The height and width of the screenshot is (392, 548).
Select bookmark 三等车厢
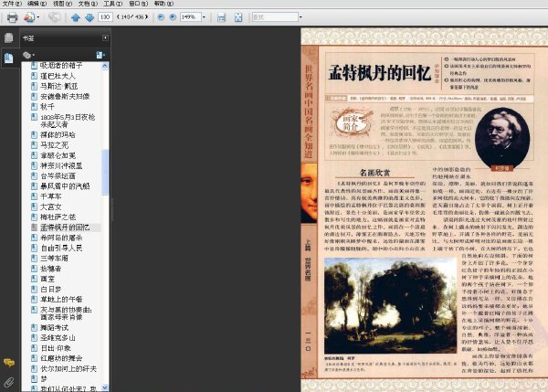54,258
